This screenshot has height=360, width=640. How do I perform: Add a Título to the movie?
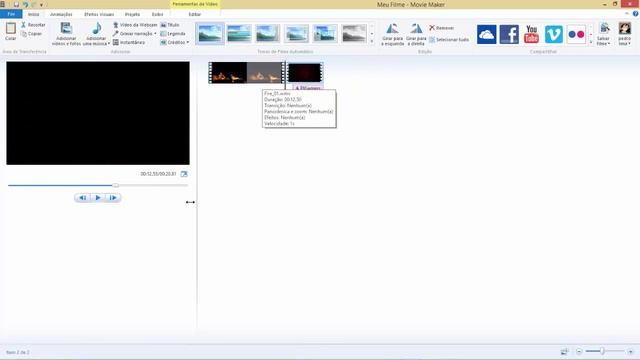tap(170, 25)
